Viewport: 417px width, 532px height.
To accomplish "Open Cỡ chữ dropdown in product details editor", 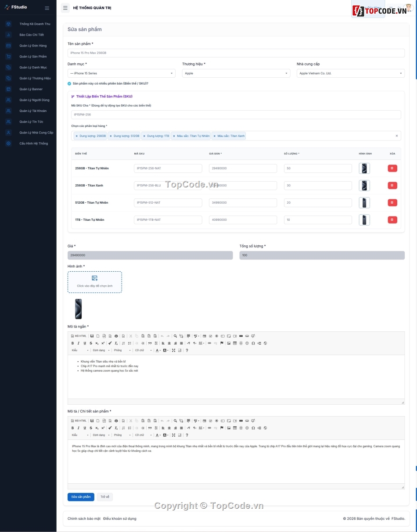I will [143, 435].
